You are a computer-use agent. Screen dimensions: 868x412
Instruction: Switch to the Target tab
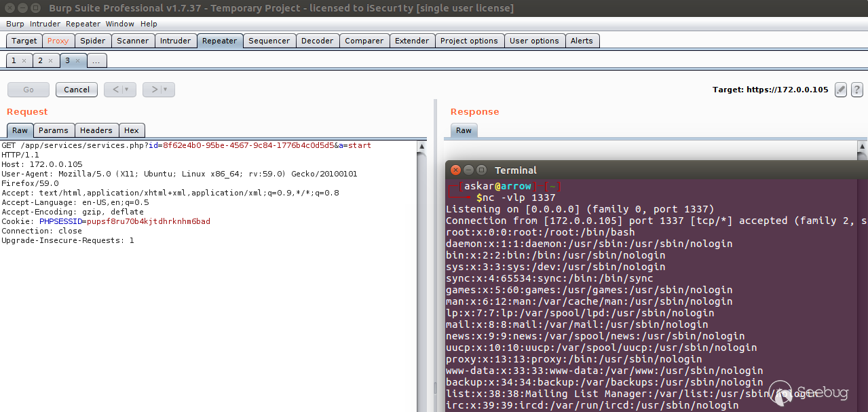[x=24, y=41]
